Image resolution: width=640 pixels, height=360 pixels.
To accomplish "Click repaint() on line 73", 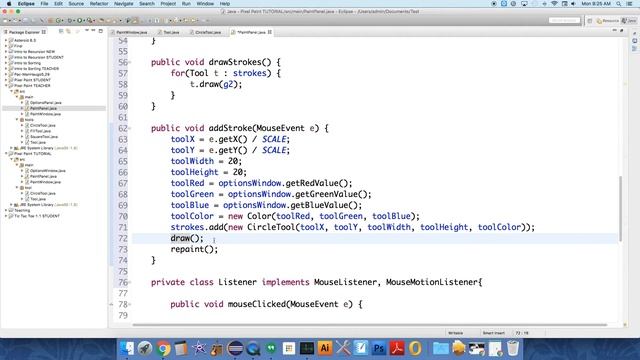I will click(x=194, y=249).
